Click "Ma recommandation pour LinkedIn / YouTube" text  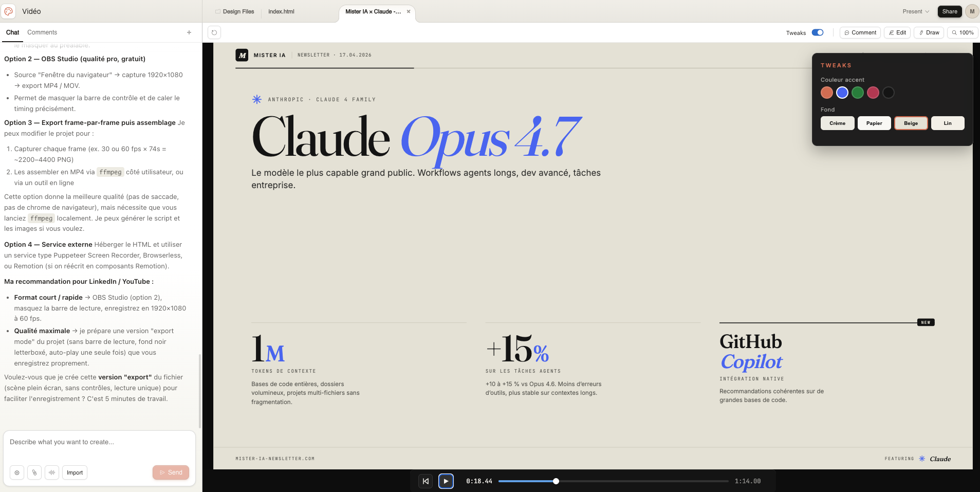click(79, 282)
